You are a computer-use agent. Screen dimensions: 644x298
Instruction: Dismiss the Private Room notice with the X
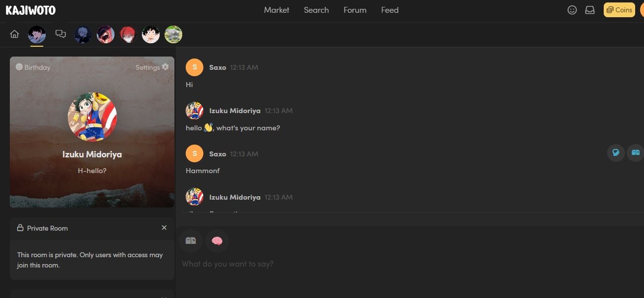tap(164, 228)
